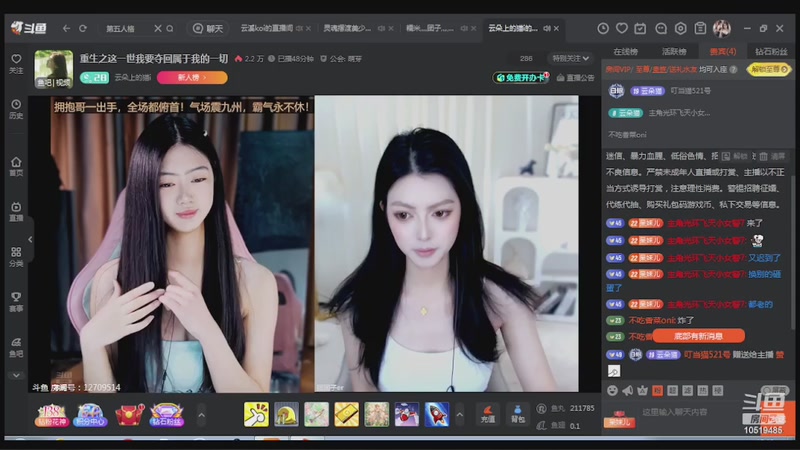800x450 pixels.
Task: Click the Douyu logo in title bar
Action: pos(29,28)
